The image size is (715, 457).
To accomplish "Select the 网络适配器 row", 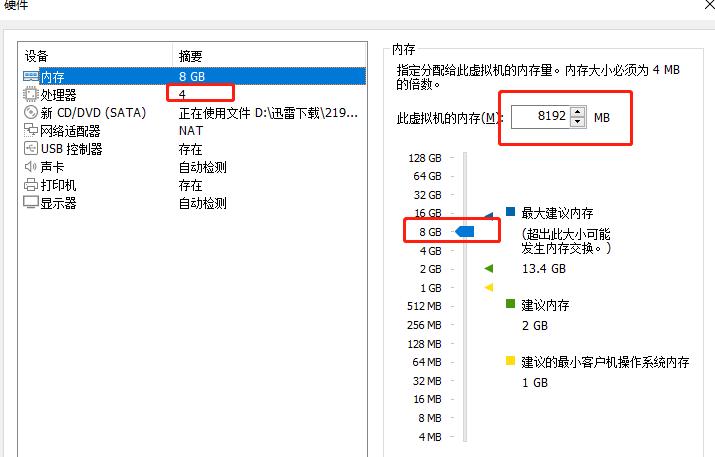I will 192,131.
